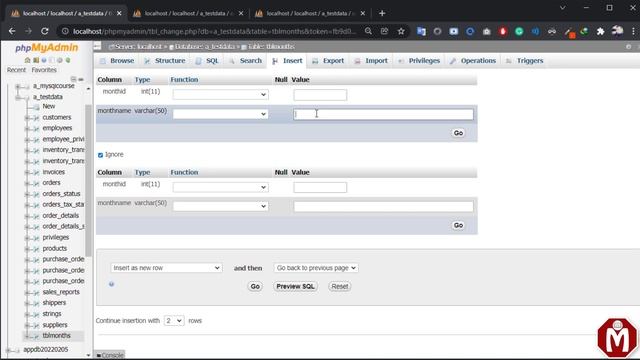Collapse all navigation tree nodes icon
This screenshot has height=360, width=640.
click(73, 79)
